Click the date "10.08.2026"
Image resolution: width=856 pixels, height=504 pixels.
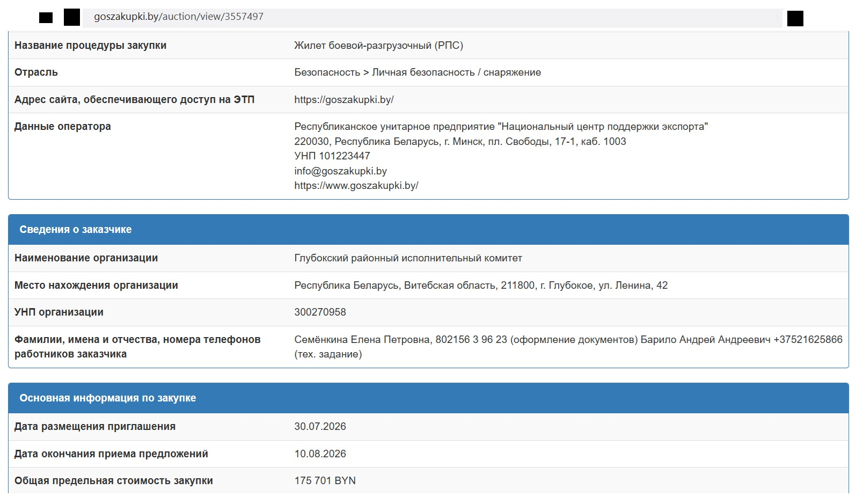[320, 454]
